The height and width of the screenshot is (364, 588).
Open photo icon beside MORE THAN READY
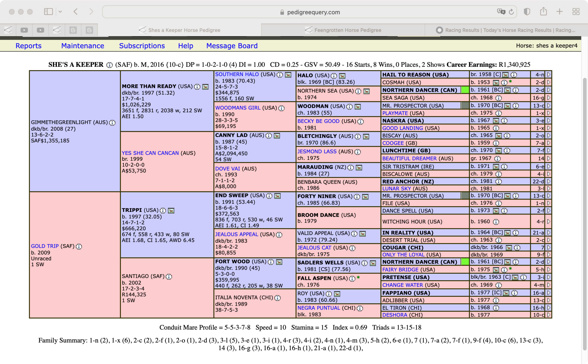pyautogui.click(x=205, y=87)
